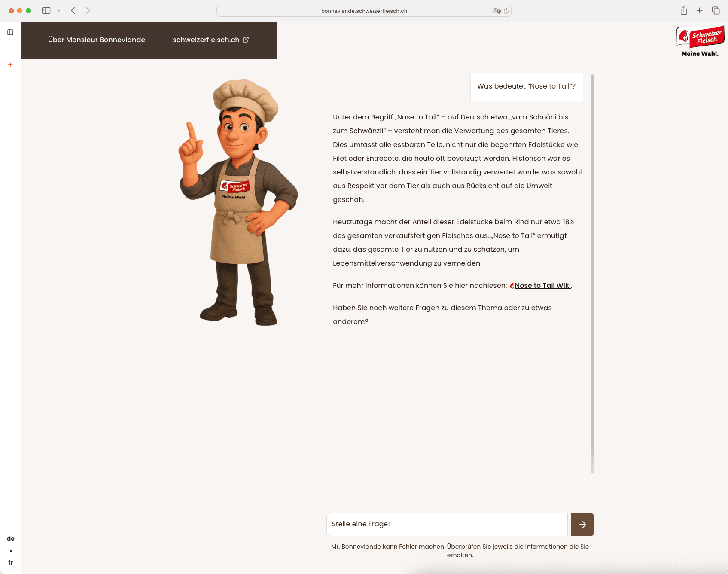This screenshot has height=574, width=728.
Task: Expand the sidebar dropdown chevron
Action: pos(59,11)
